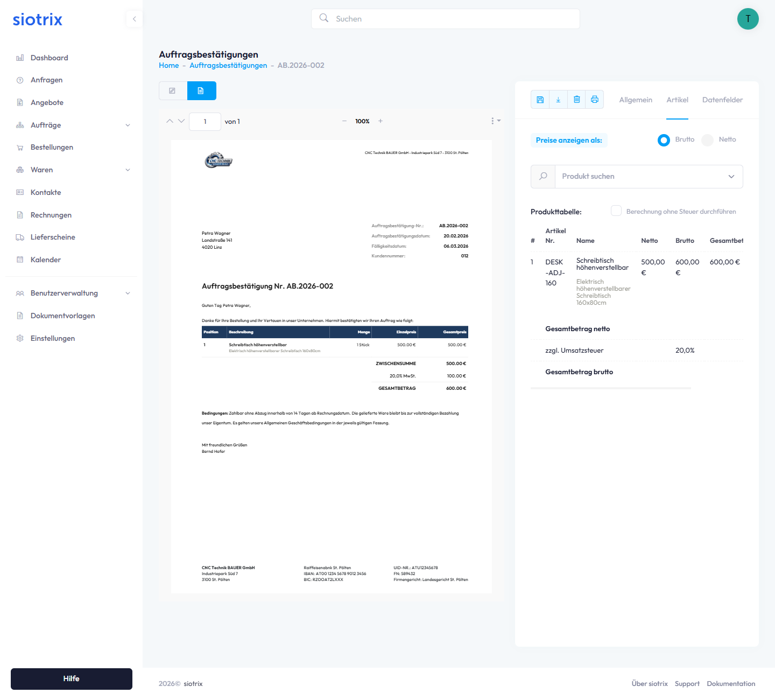Click the trash delete icon

click(576, 100)
